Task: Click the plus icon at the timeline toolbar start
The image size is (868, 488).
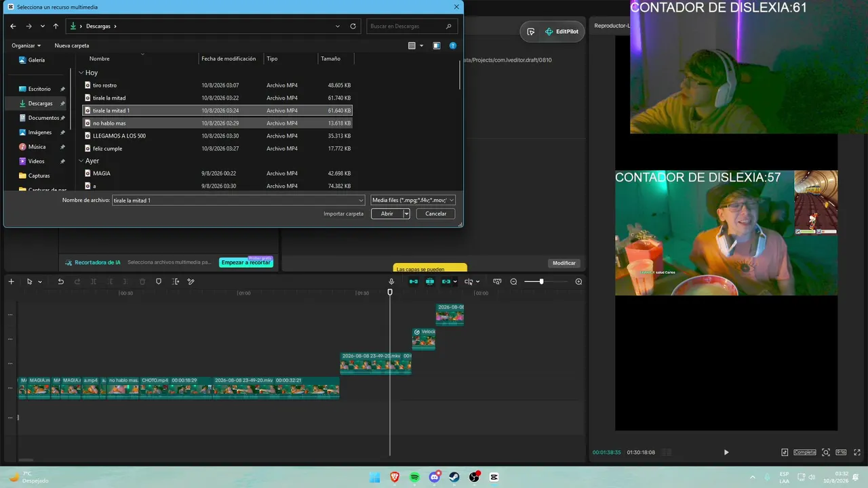Action: pos(11,281)
